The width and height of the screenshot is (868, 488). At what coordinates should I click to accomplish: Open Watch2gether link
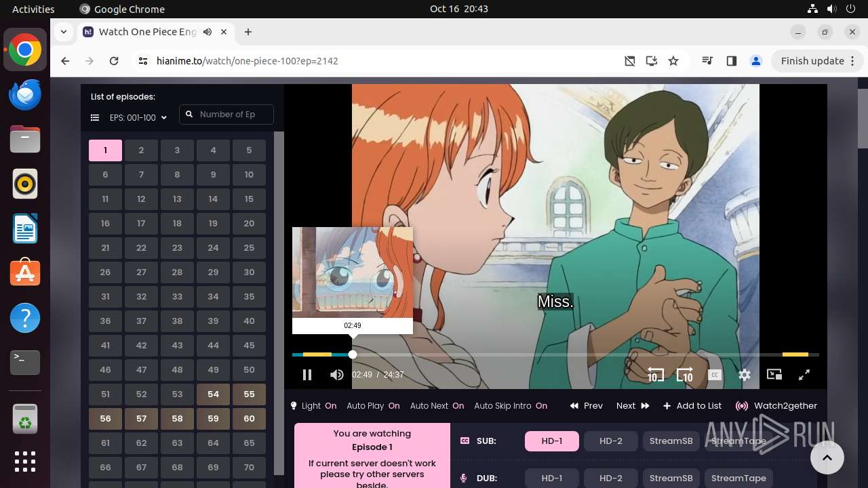776,406
